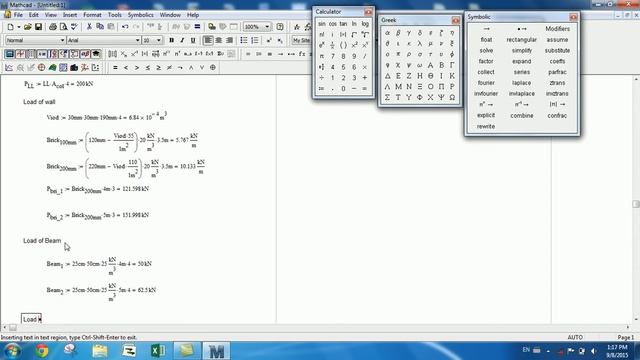Image resolution: width=640 pixels, height=360 pixels.
Task: Click the simplify keyword in Symbolic palette
Action: 522,50
